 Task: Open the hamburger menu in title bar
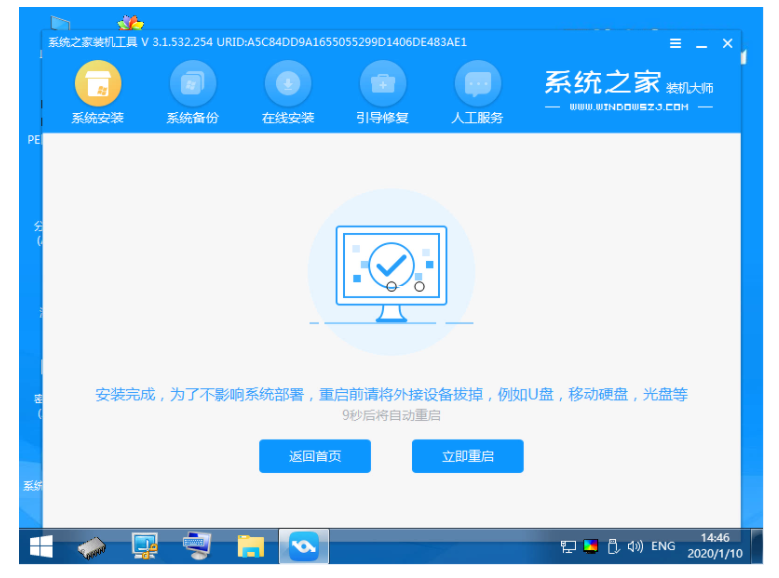676,44
